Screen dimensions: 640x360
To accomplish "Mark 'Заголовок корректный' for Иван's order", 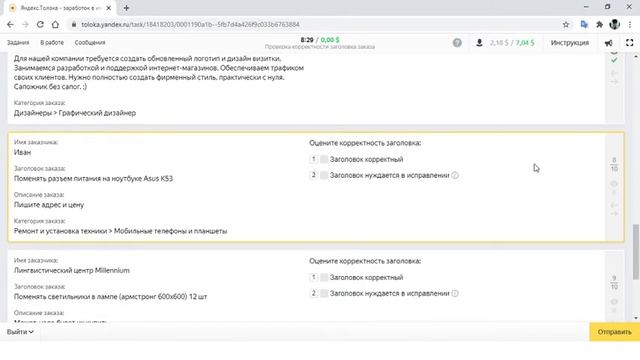I will (324, 159).
